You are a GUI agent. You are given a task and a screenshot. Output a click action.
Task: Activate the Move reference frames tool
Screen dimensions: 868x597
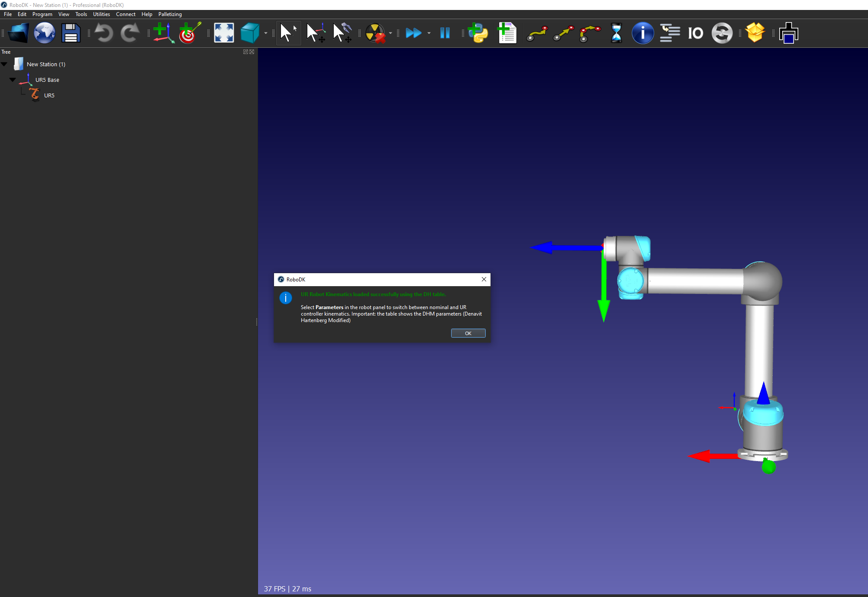(316, 33)
